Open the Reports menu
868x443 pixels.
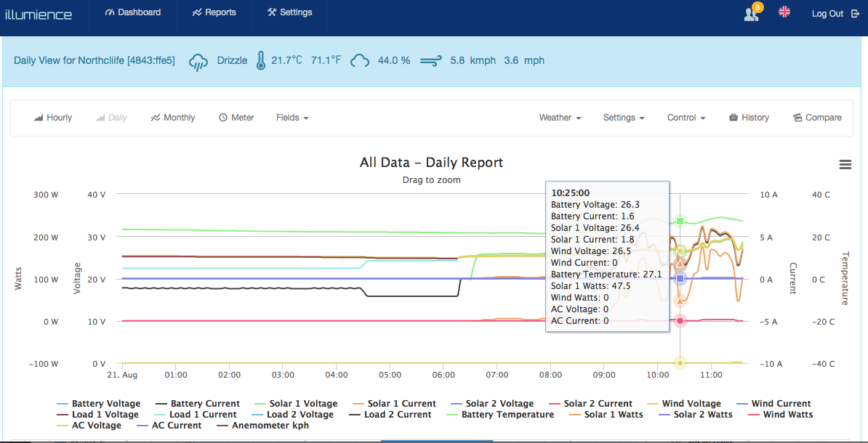point(214,12)
